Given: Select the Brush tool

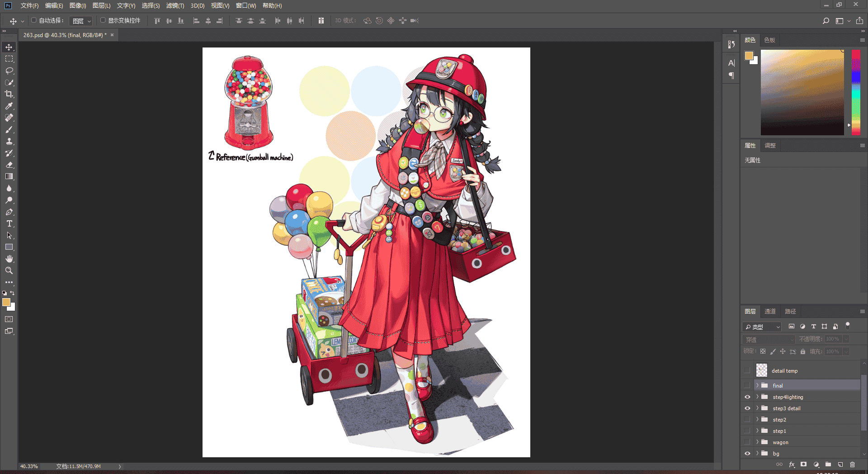Looking at the screenshot, I should tap(9, 130).
